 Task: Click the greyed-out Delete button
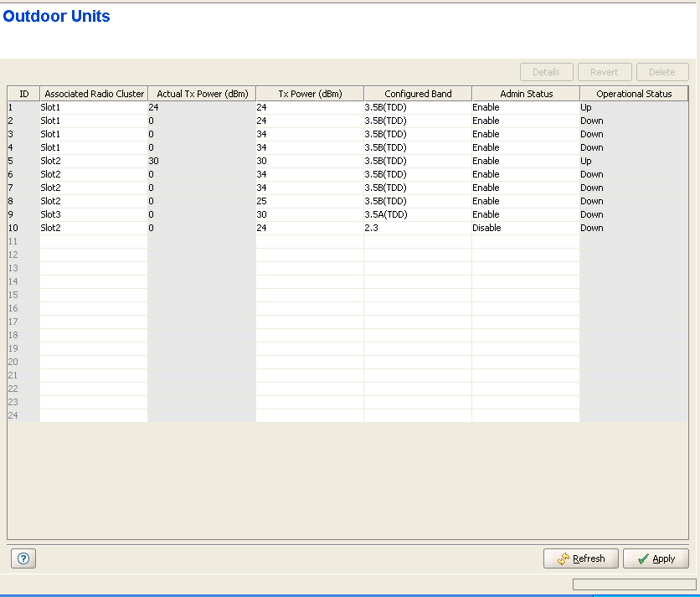(x=661, y=72)
